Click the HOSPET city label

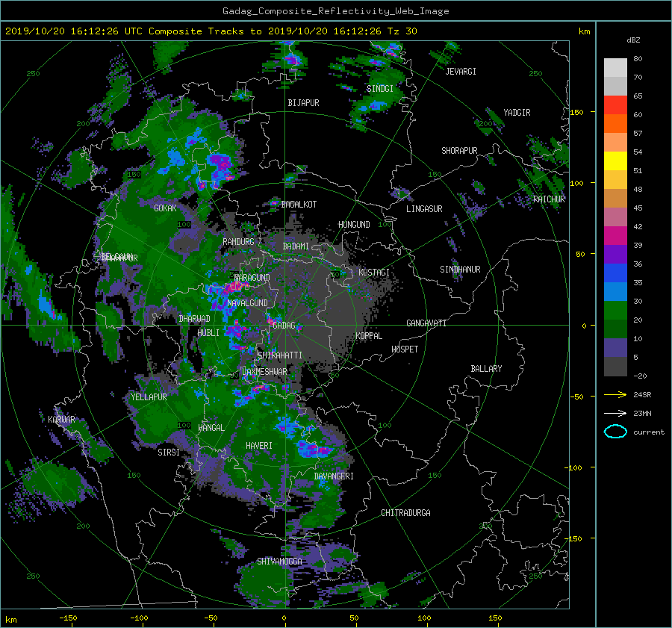[x=405, y=349]
